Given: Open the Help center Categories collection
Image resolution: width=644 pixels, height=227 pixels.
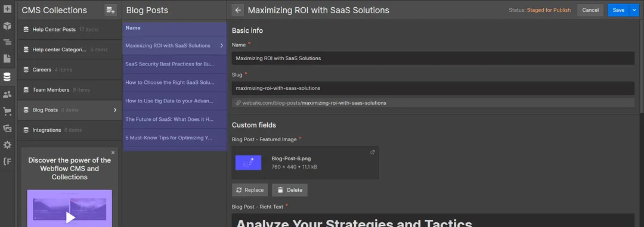Looking at the screenshot, I should click(x=70, y=49).
